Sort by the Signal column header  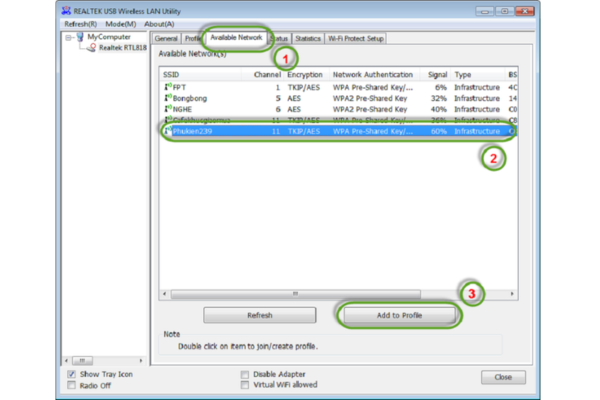tap(435, 75)
